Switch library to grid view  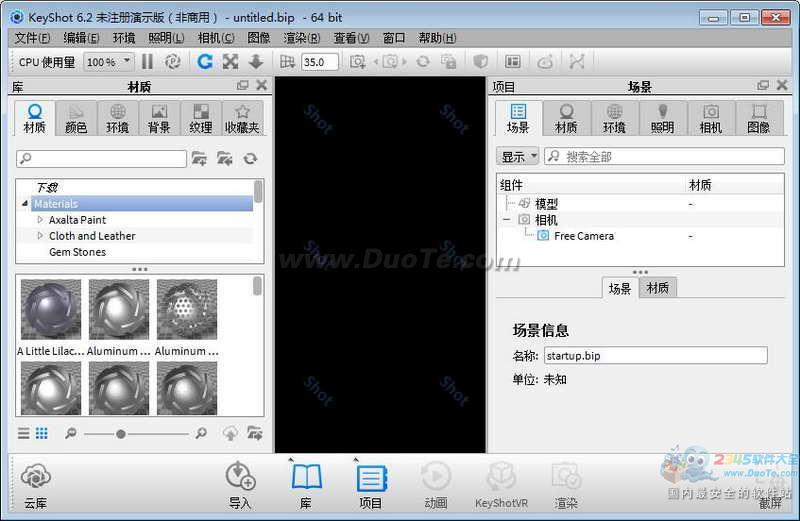click(41, 434)
